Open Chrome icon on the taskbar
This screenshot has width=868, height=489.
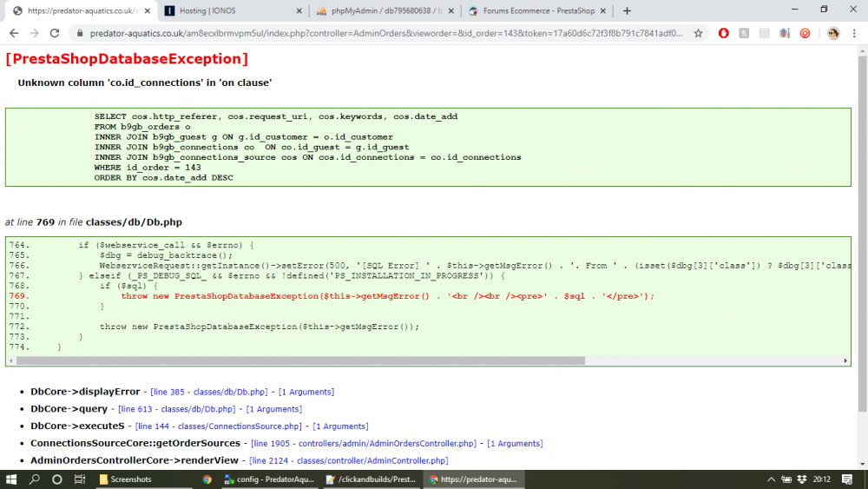tap(207, 479)
